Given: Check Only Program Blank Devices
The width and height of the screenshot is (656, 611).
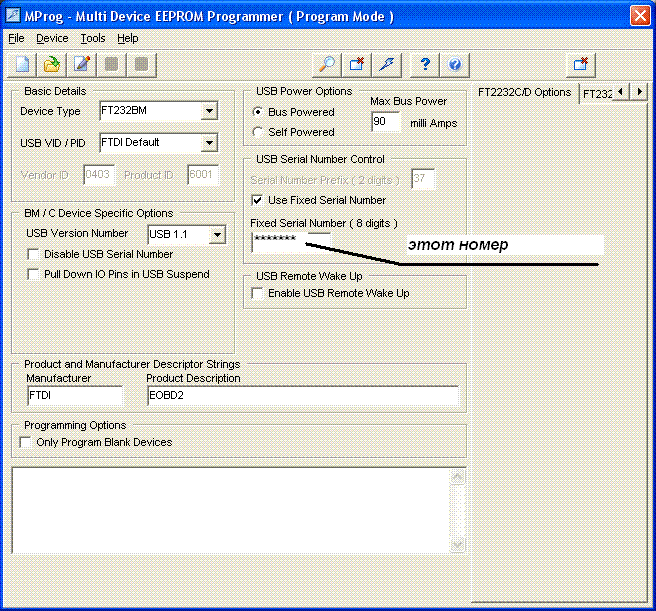Looking at the screenshot, I should 26,442.
